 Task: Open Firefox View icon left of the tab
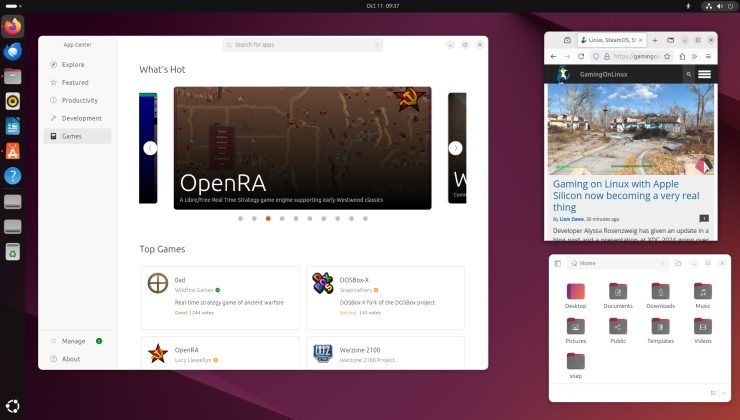(567, 40)
